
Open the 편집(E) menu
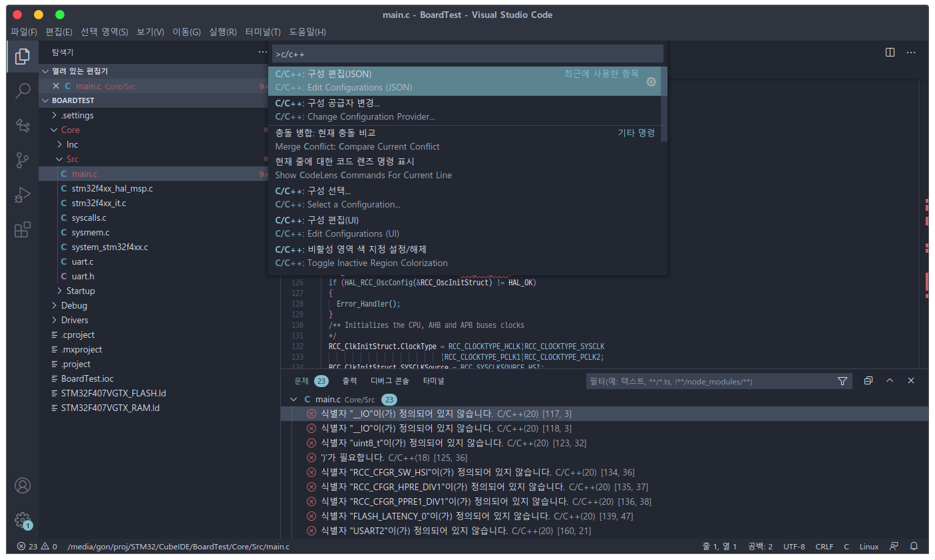click(x=59, y=32)
